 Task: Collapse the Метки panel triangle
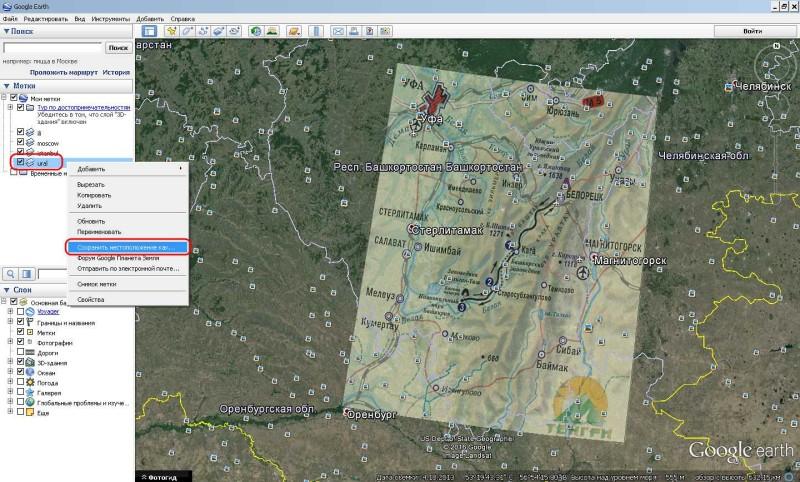(x=6, y=86)
